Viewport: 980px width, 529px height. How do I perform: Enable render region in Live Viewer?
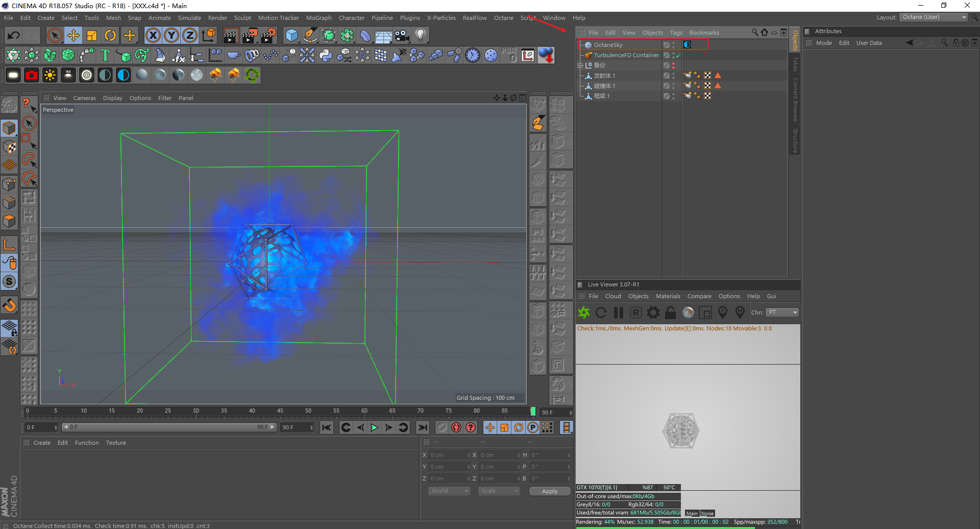705,312
